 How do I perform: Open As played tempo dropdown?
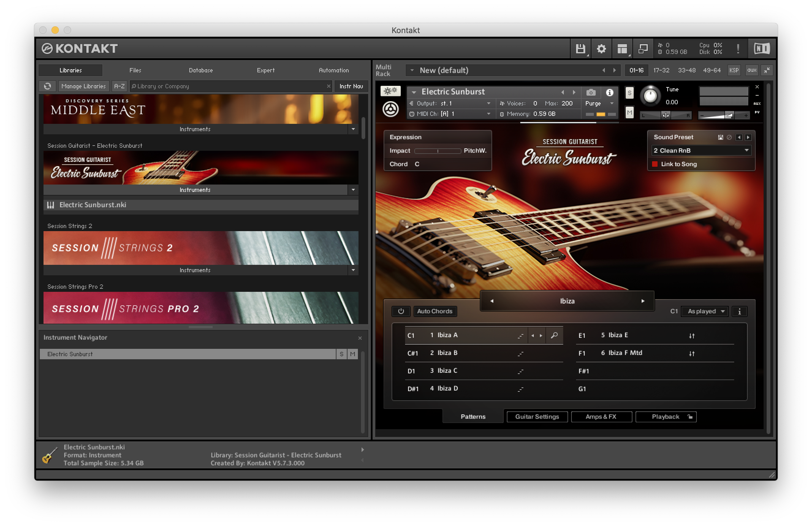(704, 311)
